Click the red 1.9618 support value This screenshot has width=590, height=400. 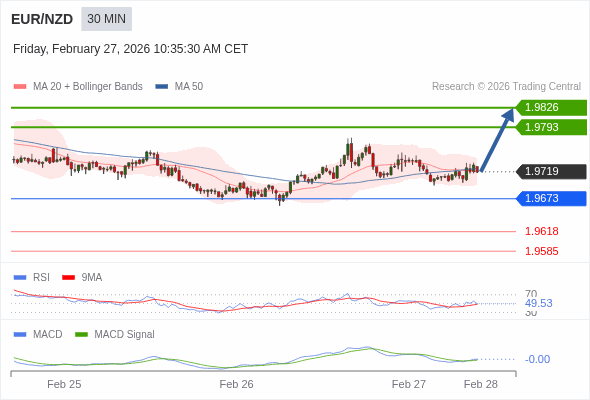541,231
